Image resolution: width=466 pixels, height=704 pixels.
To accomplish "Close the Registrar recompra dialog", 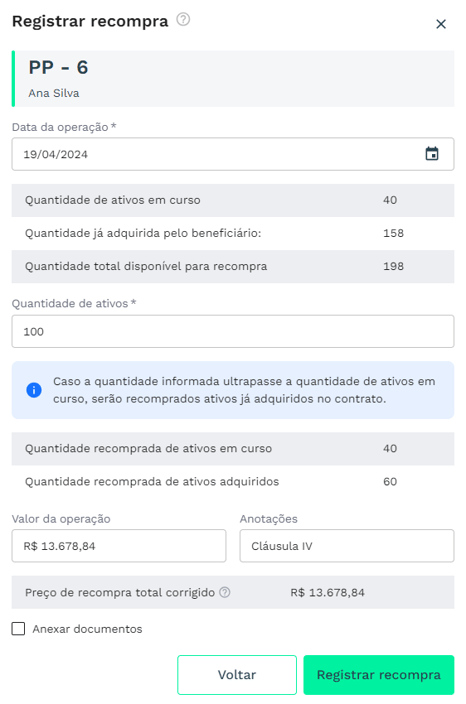I will pos(441,24).
